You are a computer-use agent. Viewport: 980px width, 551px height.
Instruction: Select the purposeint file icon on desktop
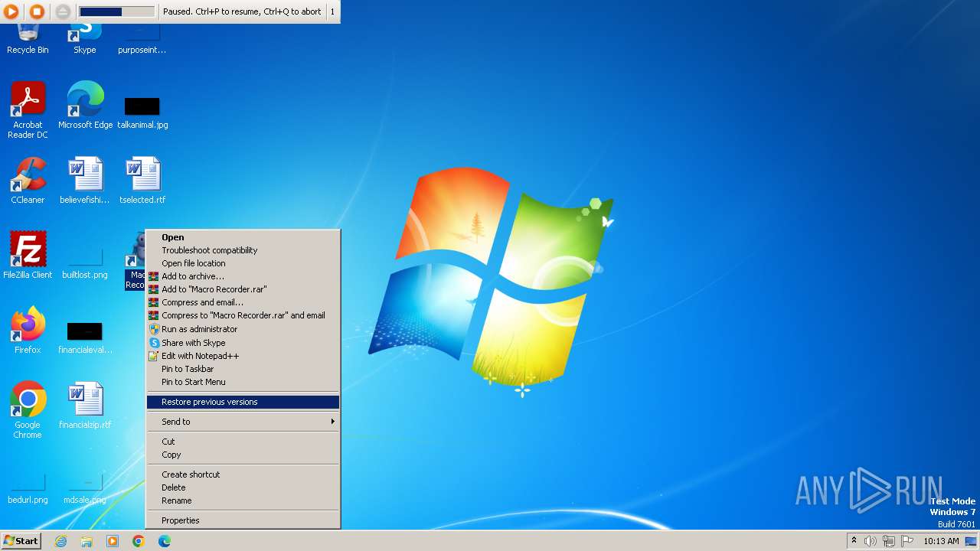pyautogui.click(x=142, y=37)
